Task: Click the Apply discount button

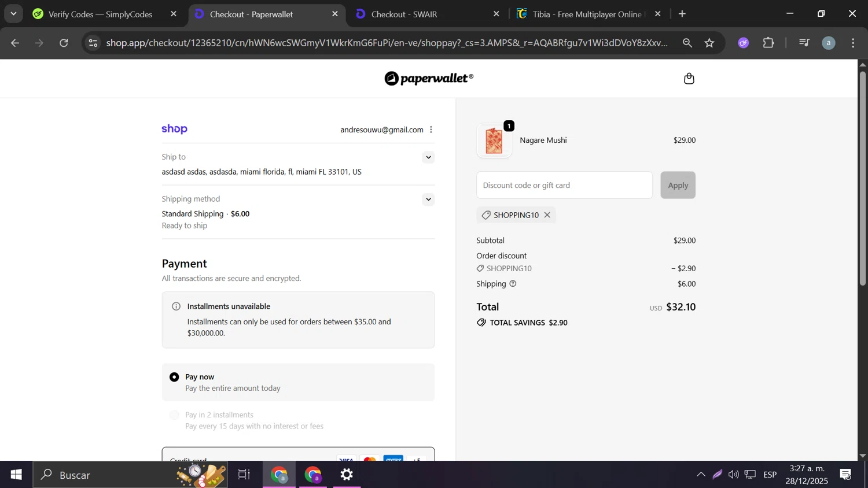Action: coord(678,185)
